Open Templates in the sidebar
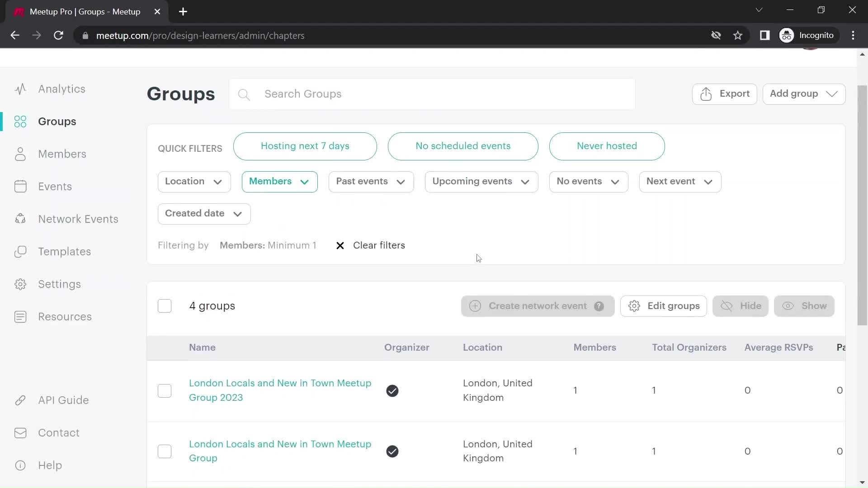Image resolution: width=868 pixels, height=488 pixels. pos(64,252)
